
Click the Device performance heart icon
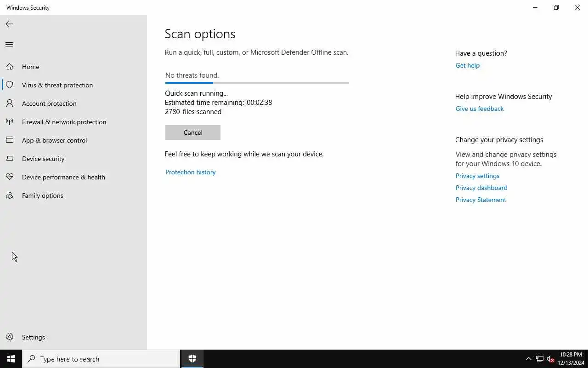click(10, 177)
